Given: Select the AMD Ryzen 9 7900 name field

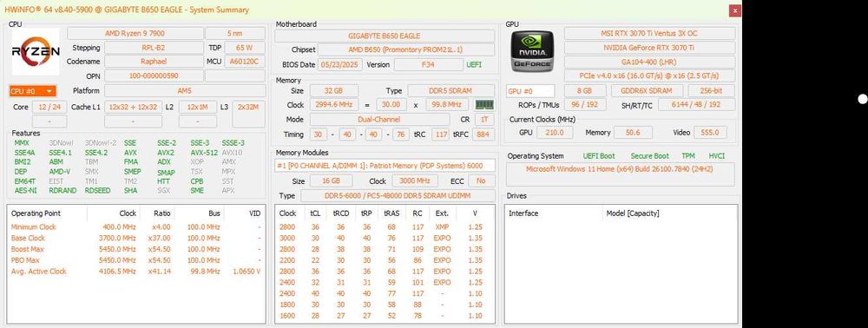Looking at the screenshot, I should point(135,33).
